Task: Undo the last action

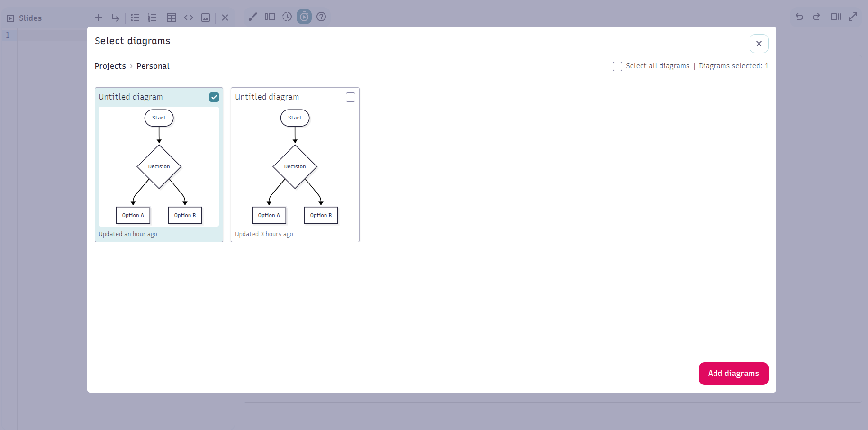Action: tap(799, 17)
